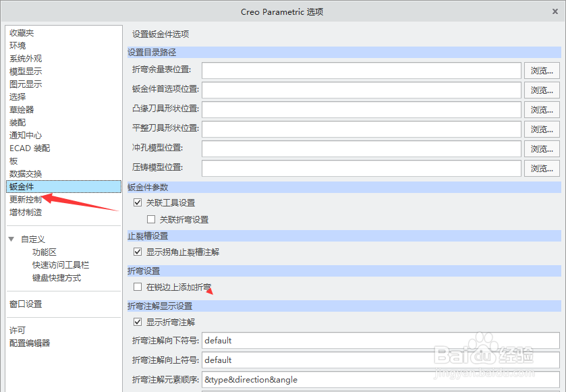Open the 通知中心 settings

26,136
